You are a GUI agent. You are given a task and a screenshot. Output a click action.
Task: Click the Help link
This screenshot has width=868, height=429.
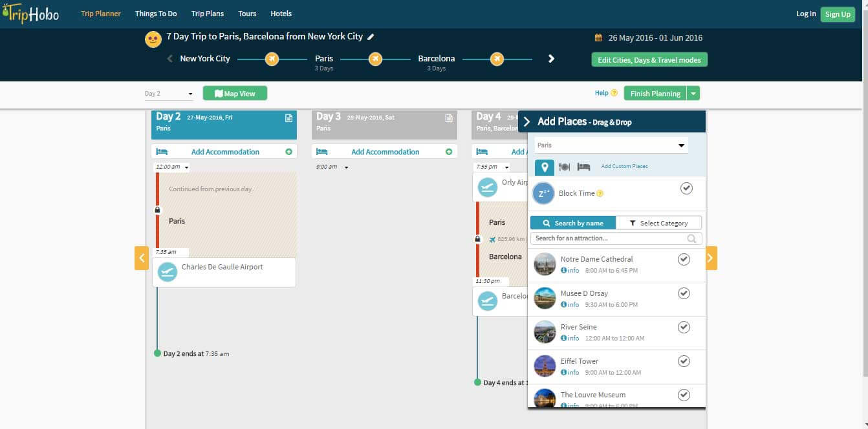(602, 93)
